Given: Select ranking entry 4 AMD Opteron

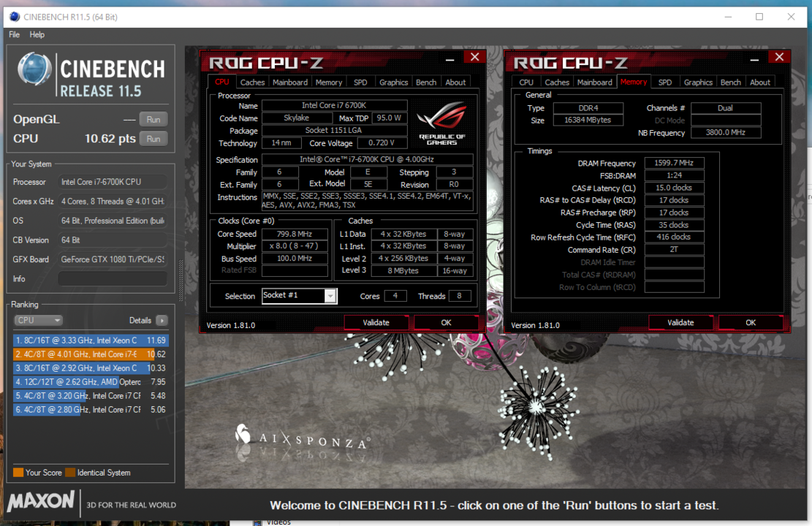Looking at the screenshot, I should pyautogui.click(x=91, y=382).
